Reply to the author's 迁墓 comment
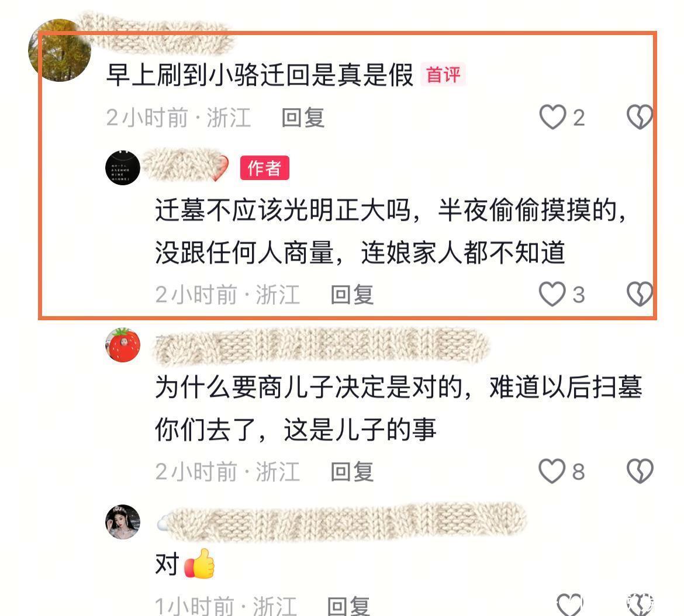This screenshot has height=616, width=684. [352, 295]
